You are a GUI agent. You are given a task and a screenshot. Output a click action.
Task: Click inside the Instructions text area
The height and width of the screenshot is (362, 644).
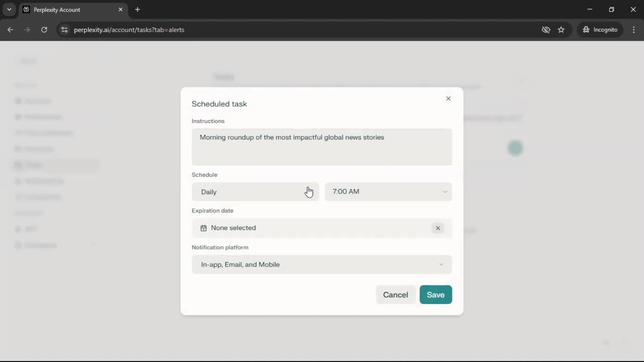click(321, 147)
